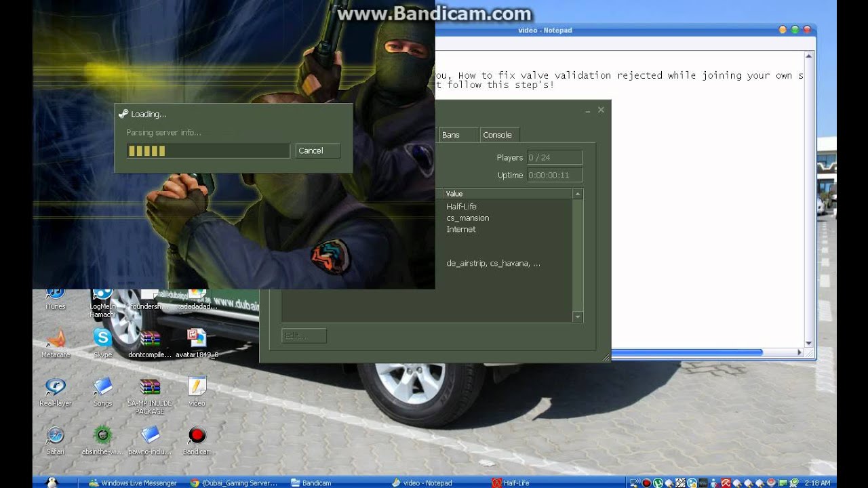Open the Songs folder shortcut
868x488 pixels.
[x=102, y=392]
